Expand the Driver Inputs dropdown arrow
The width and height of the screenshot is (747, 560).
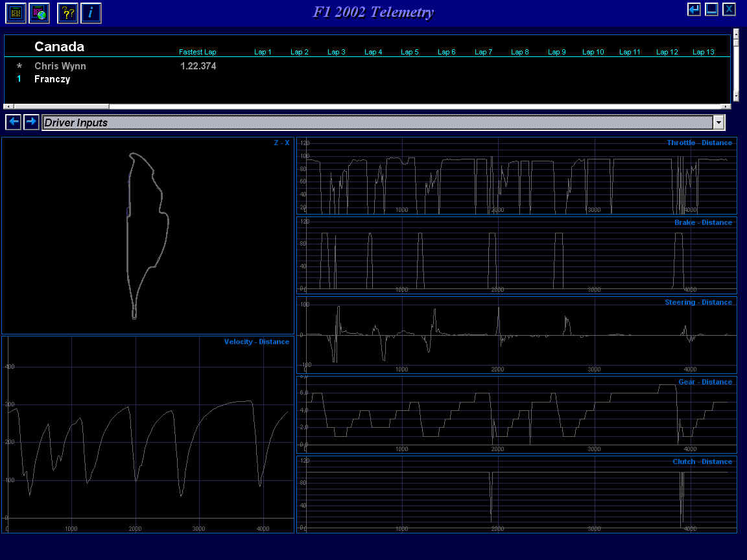(718, 123)
